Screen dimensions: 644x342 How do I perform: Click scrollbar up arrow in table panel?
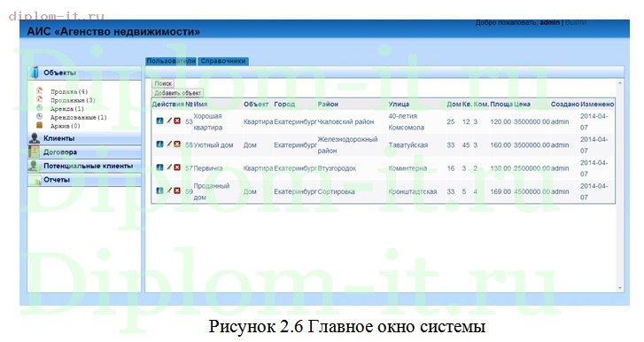click(620, 83)
